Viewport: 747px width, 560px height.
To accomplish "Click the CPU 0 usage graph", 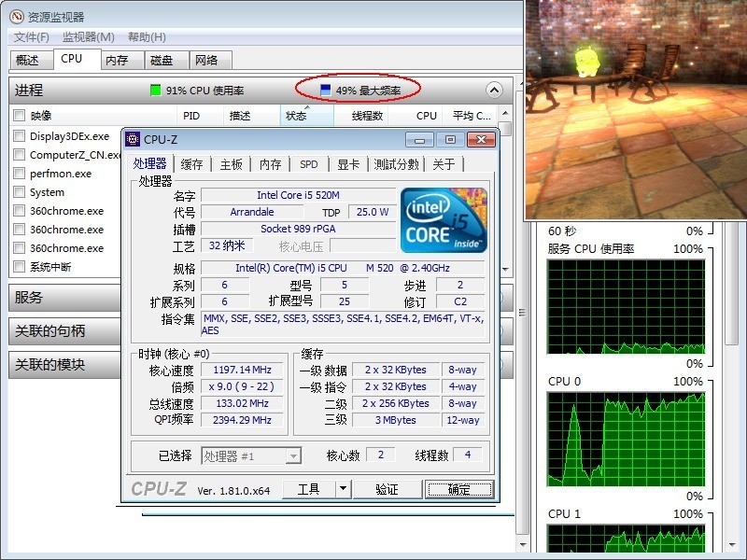I will click(626, 439).
